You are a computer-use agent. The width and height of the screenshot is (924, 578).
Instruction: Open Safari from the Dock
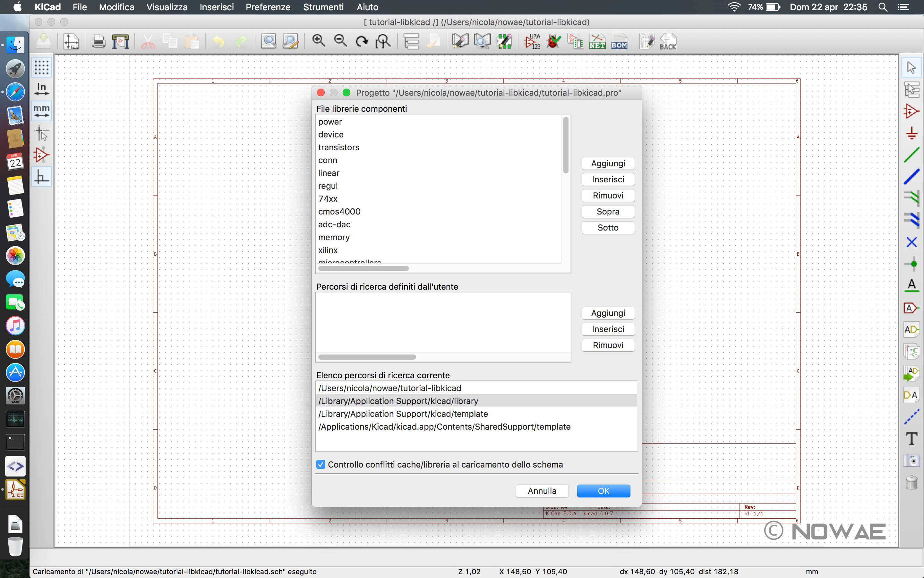pyautogui.click(x=15, y=92)
